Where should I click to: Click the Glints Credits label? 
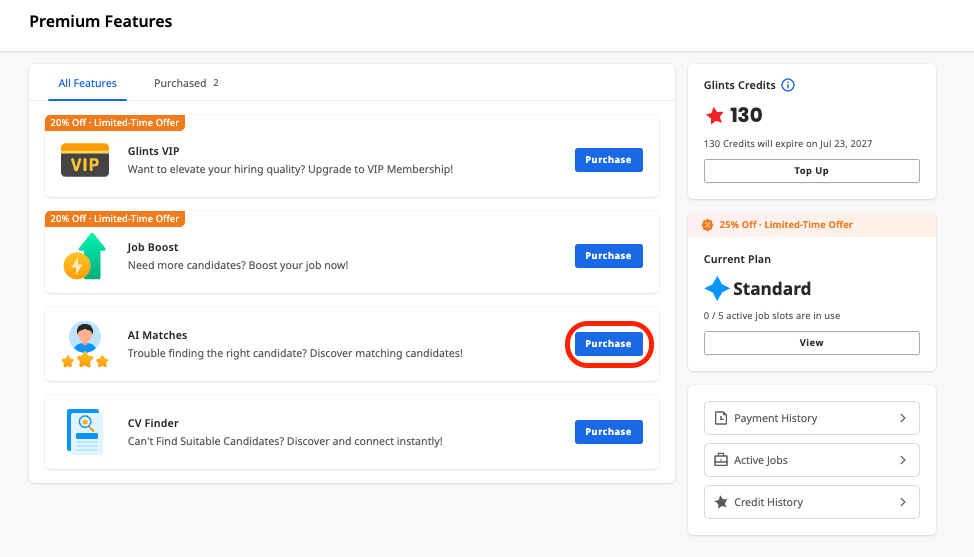[x=739, y=85]
